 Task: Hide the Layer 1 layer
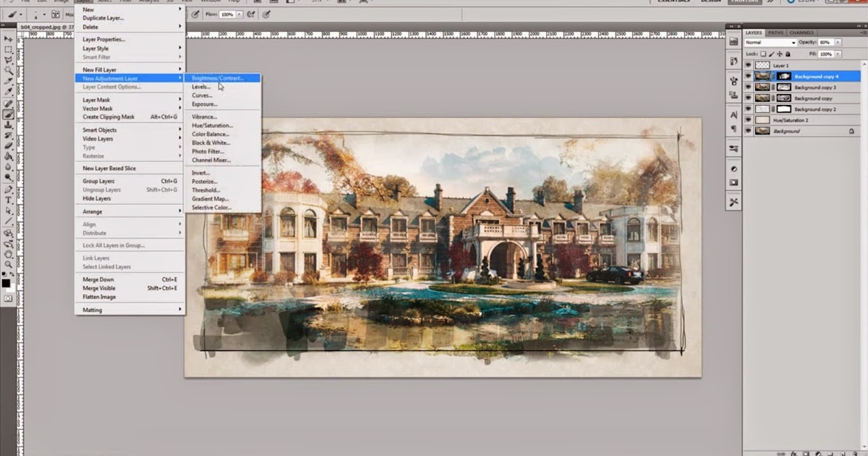pos(749,65)
